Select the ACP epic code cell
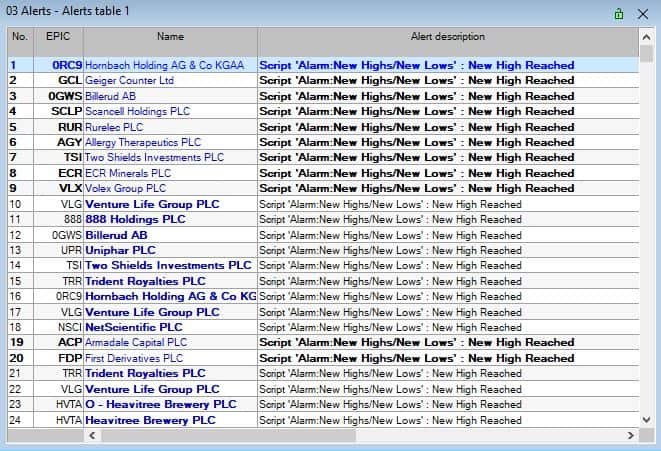The image size is (661, 451). click(69, 342)
